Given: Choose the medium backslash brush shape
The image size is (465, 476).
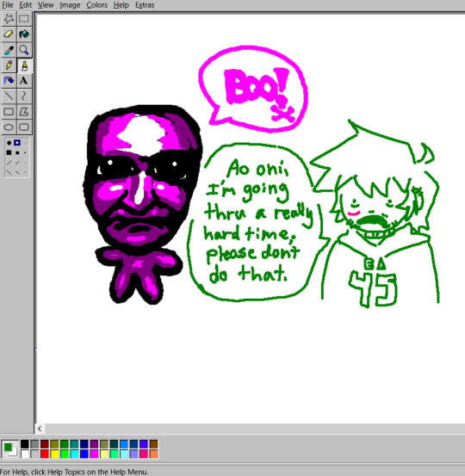Looking at the screenshot, I should tap(17, 172).
